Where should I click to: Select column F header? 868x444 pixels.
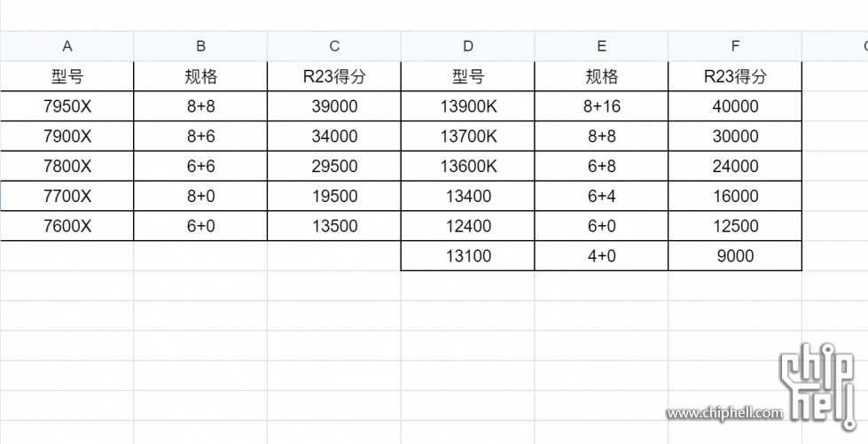tap(735, 46)
